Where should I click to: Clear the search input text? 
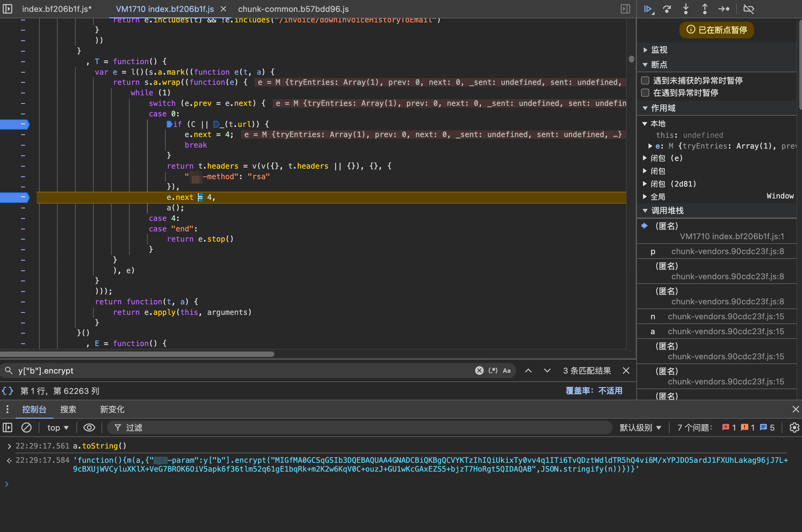coord(479,370)
